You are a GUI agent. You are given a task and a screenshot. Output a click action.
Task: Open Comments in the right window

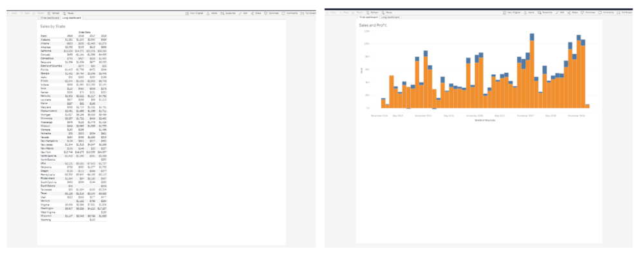(x=607, y=13)
